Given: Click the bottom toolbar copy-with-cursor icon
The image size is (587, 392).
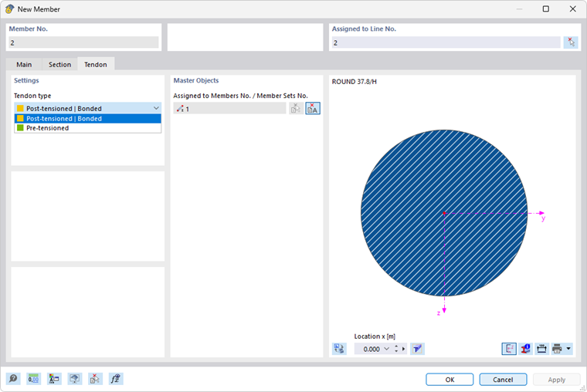Looking at the screenshot, I should pos(95,379).
